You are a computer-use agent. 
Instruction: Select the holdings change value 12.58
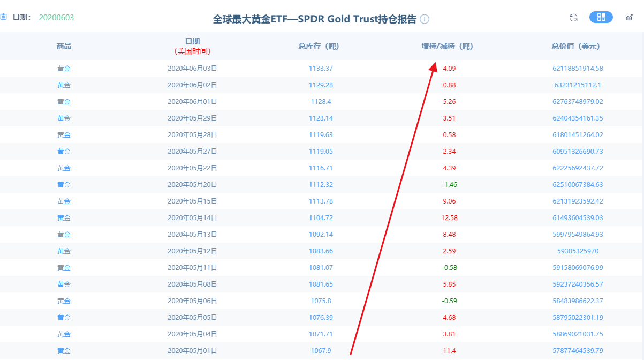pos(449,218)
